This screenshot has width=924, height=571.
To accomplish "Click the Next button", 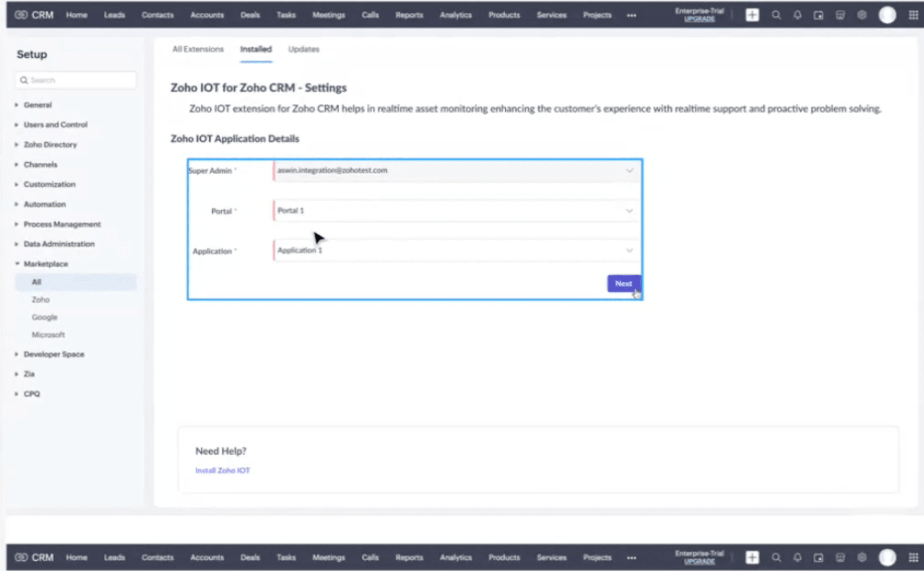I will pos(623,283).
